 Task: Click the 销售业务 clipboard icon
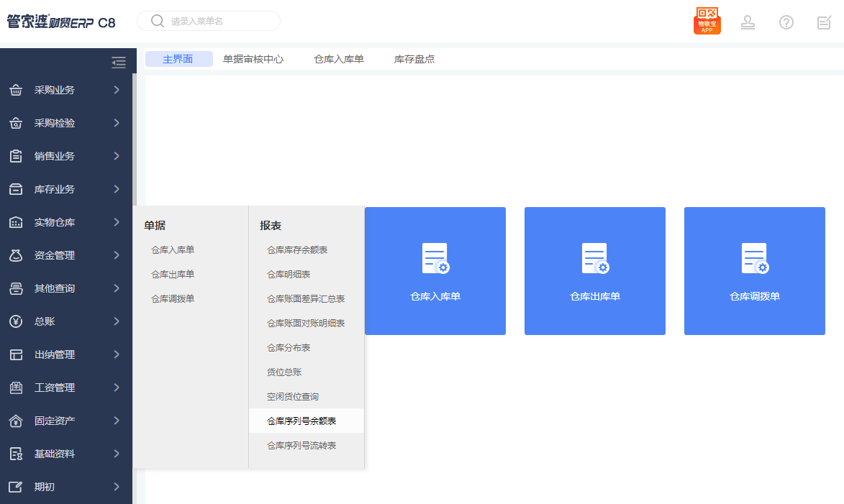tap(16, 156)
